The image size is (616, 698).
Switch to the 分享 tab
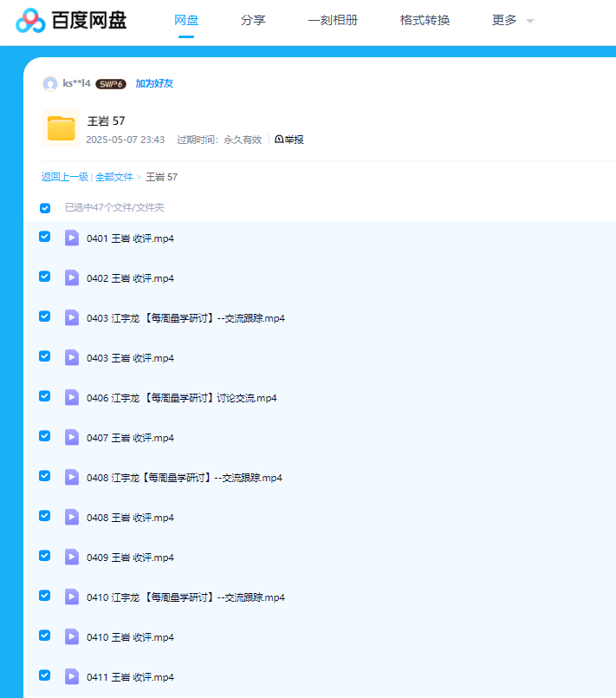pos(252,20)
